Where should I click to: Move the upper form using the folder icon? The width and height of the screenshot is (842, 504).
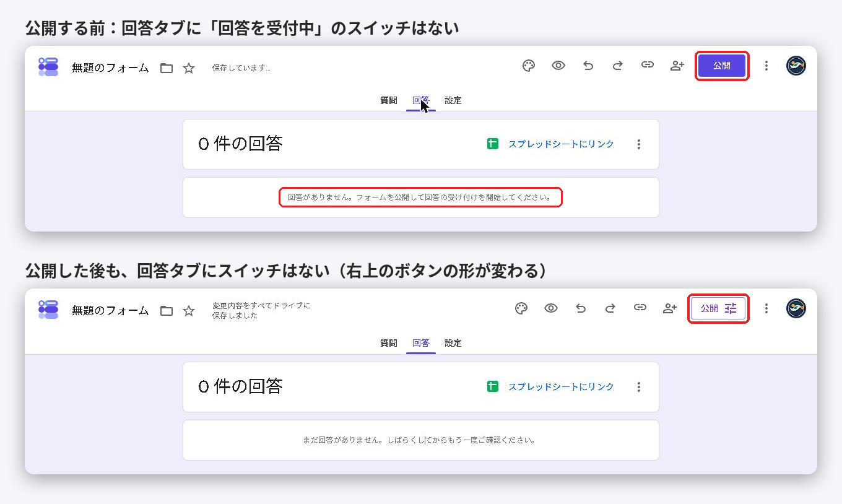pos(167,68)
